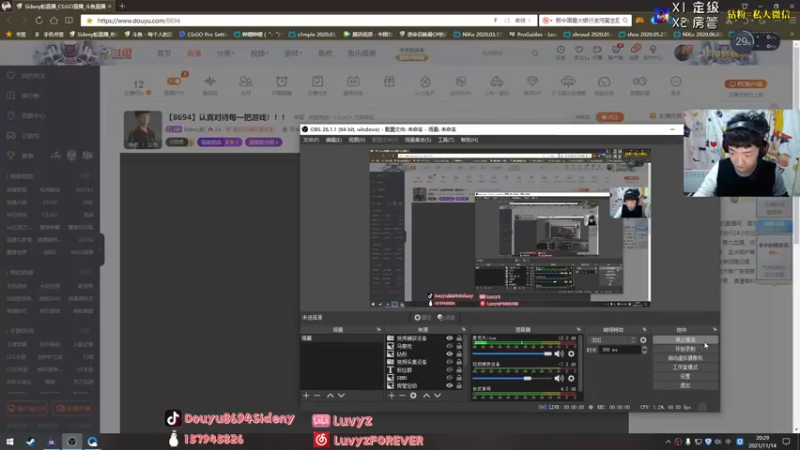Move scene down with Scenes panel arrow
The width and height of the screenshot is (800, 450).
[341, 395]
